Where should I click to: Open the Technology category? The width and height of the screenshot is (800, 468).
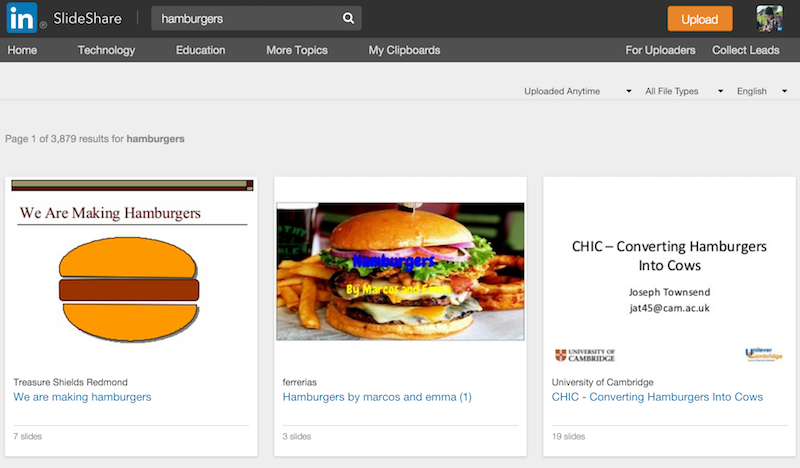[106, 50]
